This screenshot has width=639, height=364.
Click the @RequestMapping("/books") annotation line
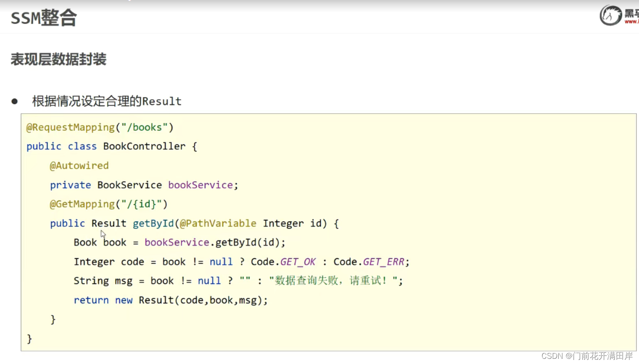pos(100,127)
